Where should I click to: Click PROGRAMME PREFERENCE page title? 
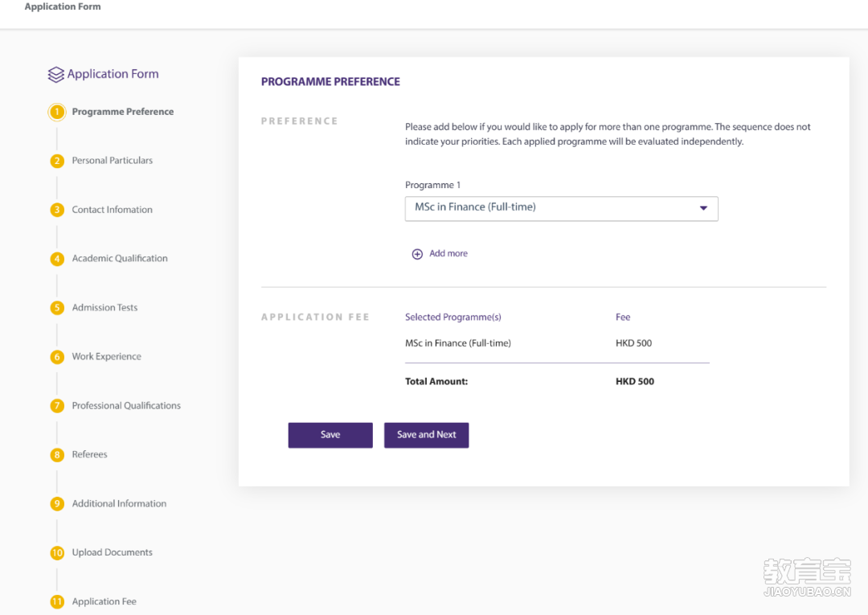click(330, 82)
